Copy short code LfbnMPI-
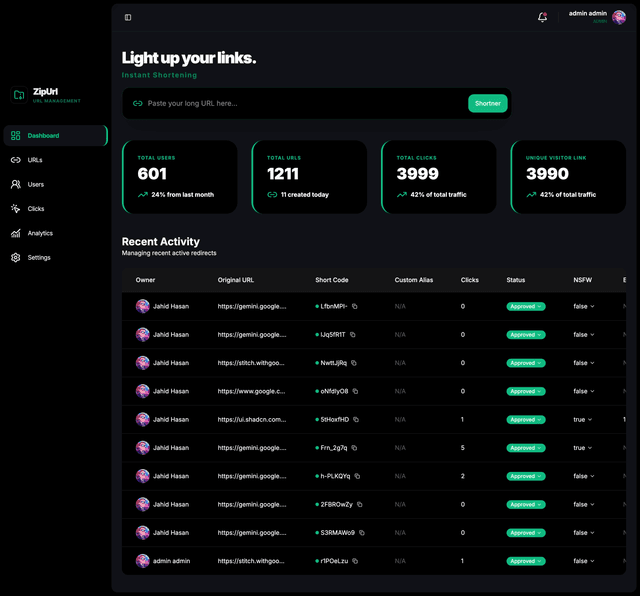Screen dimensions: 640x596 click(x=355, y=306)
